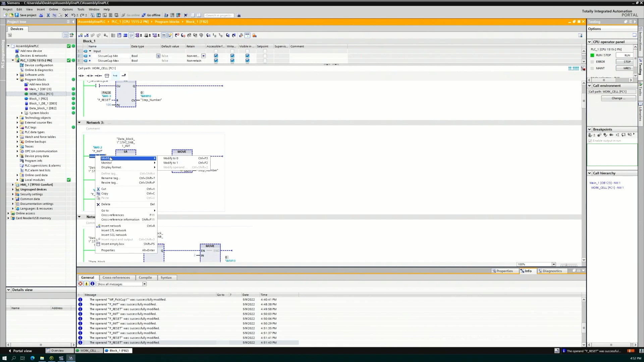
Task: Expand the Technology objects tree node
Action: [17, 118]
